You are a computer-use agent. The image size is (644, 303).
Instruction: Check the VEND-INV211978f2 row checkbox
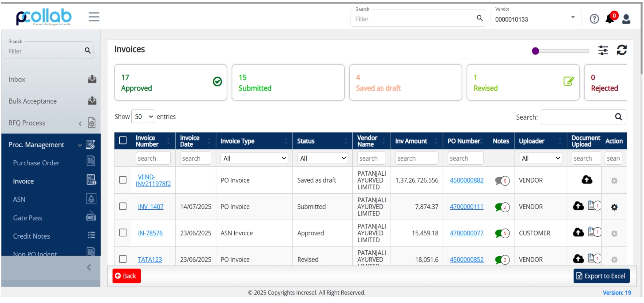pos(123,180)
